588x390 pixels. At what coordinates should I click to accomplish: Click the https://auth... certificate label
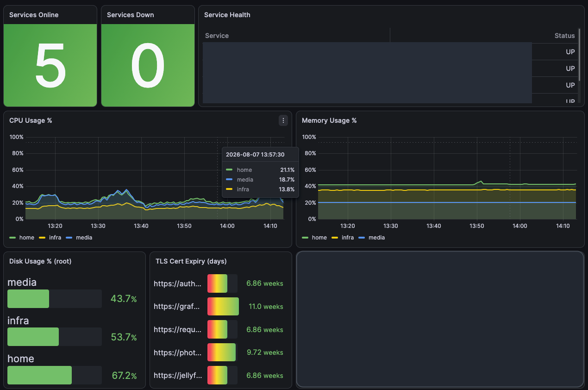(x=178, y=283)
